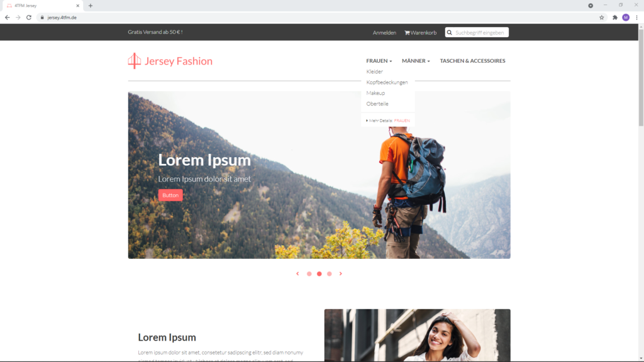Viewport: 644px width, 362px height.
Task: Go to previous carousel slide
Action: [297, 274]
